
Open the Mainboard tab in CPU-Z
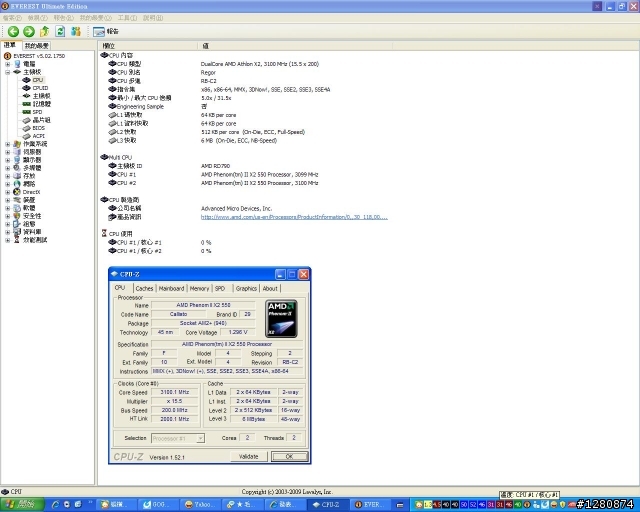pyautogui.click(x=171, y=288)
